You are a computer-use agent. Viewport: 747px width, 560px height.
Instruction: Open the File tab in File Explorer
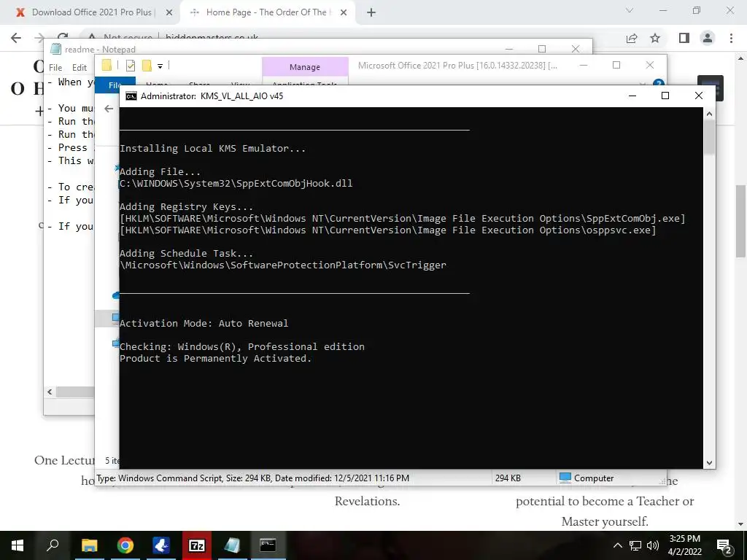(115, 85)
